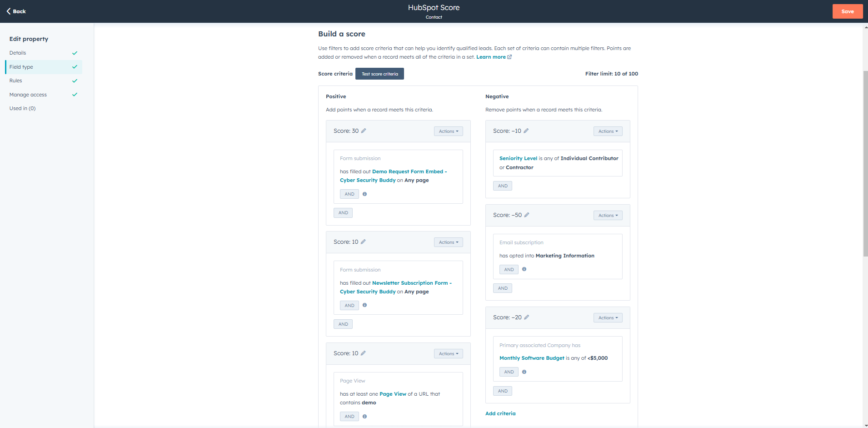
Task: Click Monthly Software Budget property link
Action: [x=532, y=358]
